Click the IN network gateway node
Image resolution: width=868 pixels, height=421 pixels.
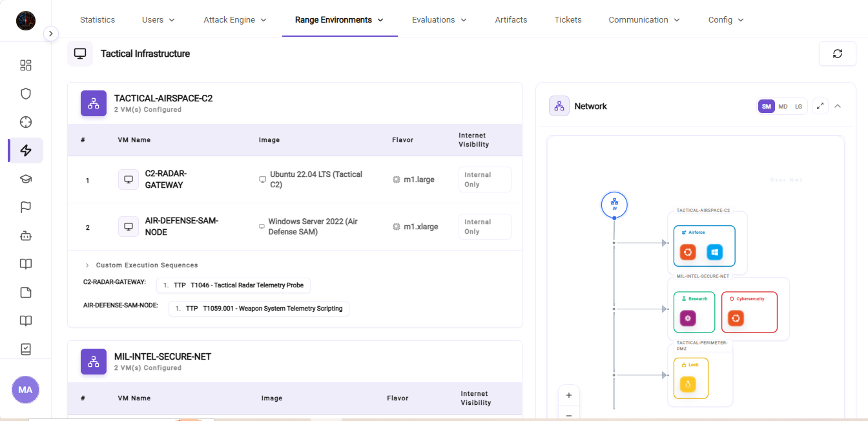pyautogui.click(x=614, y=205)
